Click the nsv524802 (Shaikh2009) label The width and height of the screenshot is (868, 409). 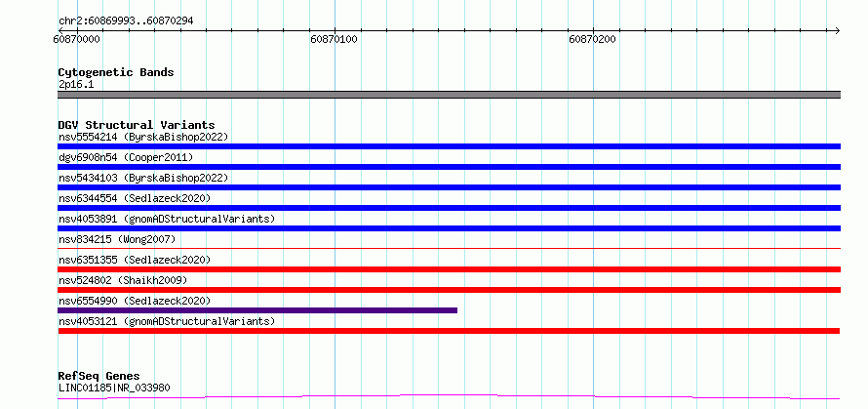tap(123, 280)
